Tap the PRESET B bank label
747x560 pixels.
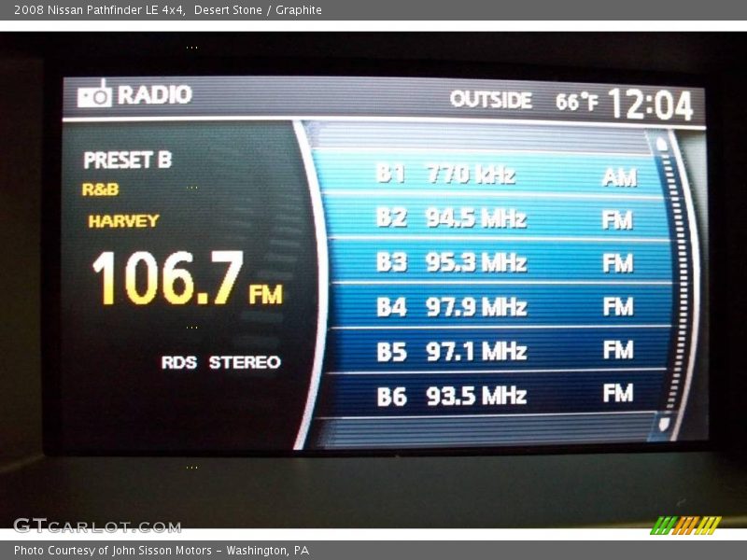128,161
